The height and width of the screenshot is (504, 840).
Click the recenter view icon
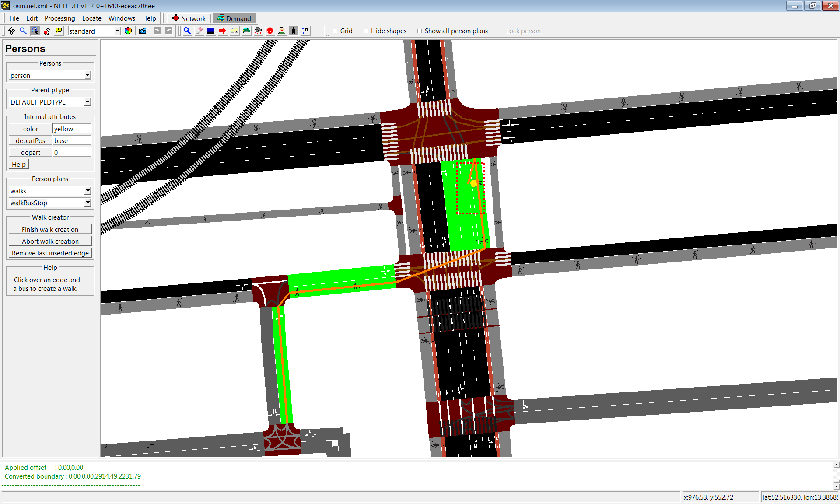coord(11,31)
